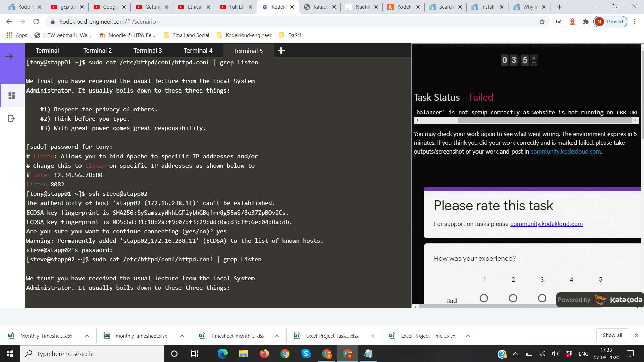Image resolution: width=644 pixels, height=362 pixels.
Task: Select rating 1 radio button
Action: pos(484,298)
